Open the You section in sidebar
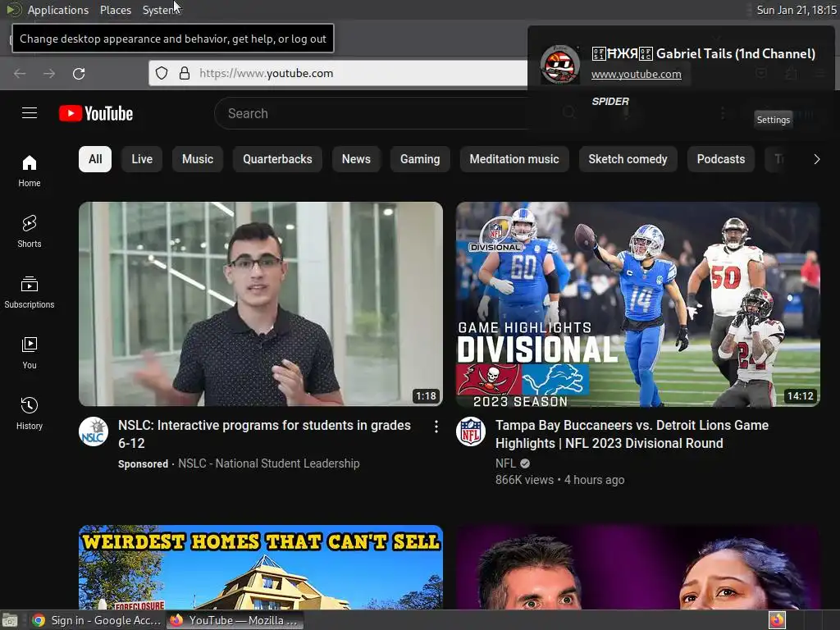This screenshot has height=630, width=840. (x=30, y=353)
